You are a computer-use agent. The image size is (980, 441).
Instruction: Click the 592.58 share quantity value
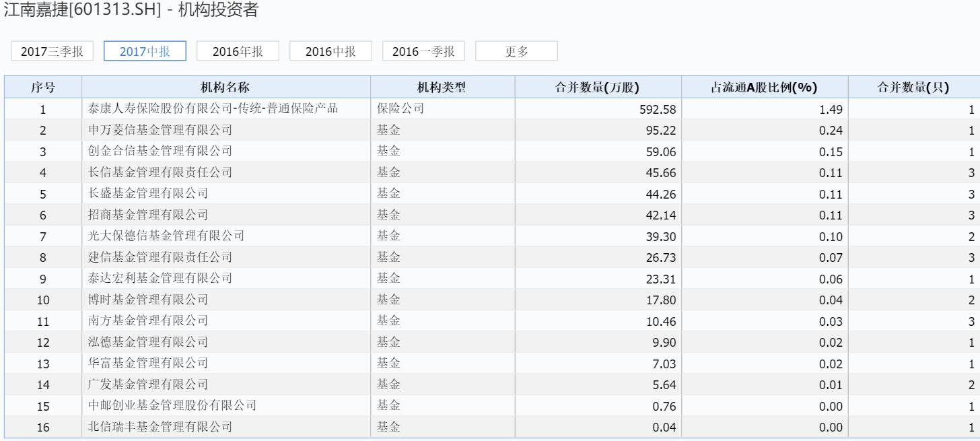(x=657, y=109)
